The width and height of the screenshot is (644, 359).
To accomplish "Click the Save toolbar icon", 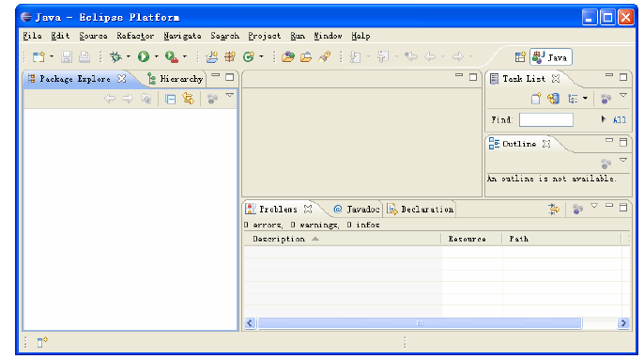I will point(67,56).
